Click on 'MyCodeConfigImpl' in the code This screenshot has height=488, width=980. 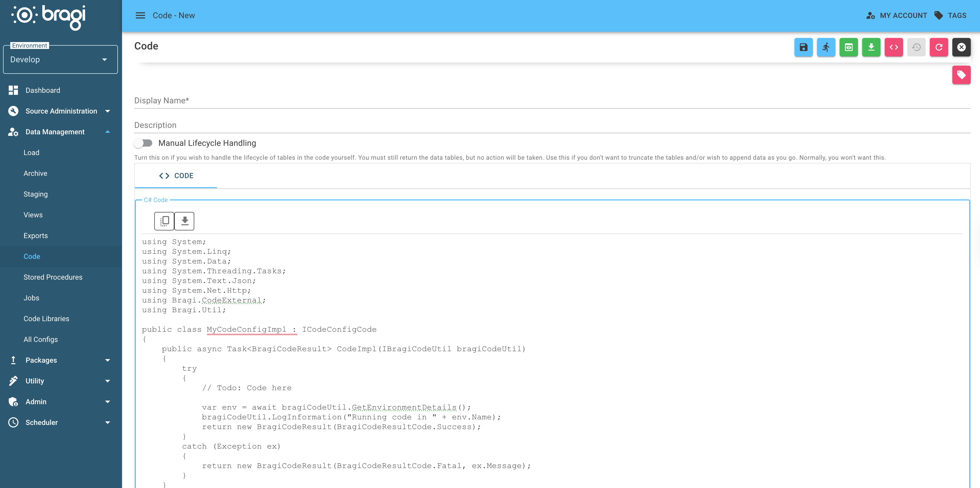(246, 329)
